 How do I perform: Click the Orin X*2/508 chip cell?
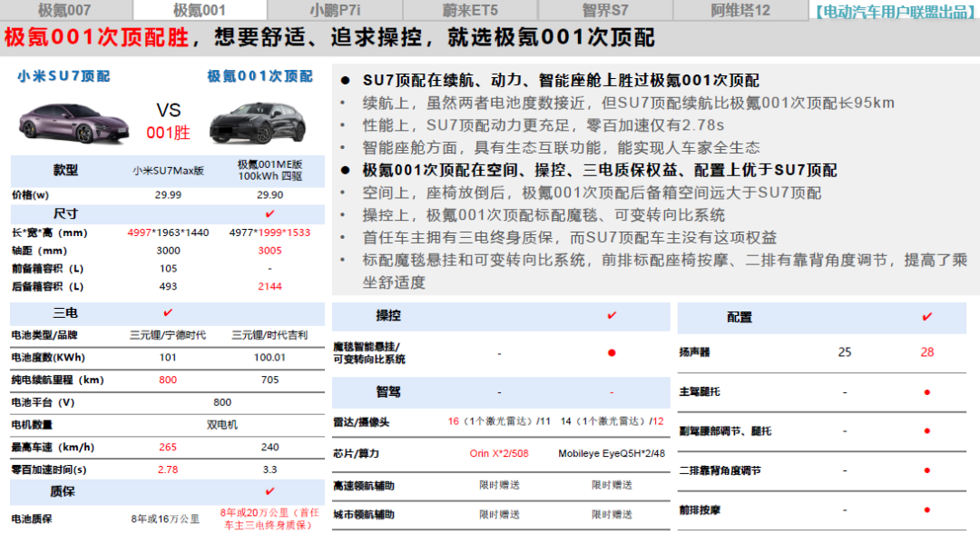pos(499,453)
